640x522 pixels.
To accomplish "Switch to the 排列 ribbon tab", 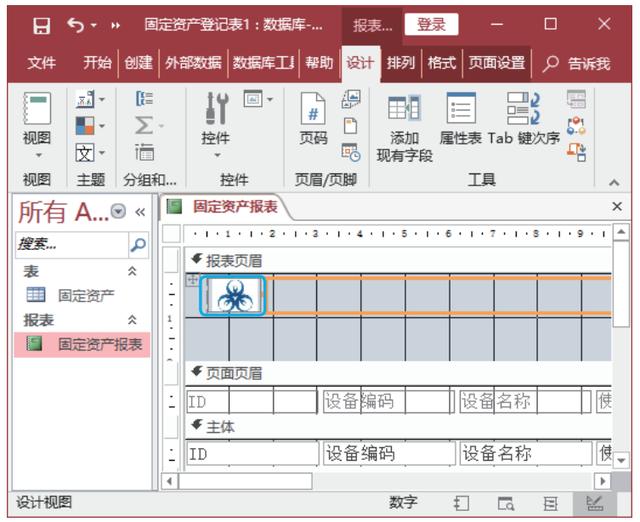I will [x=400, y=63].
